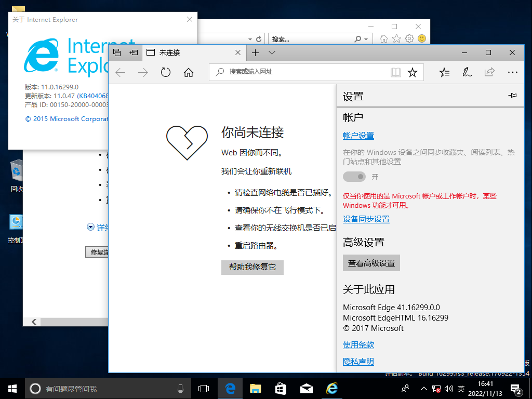
Task: Show hidden system tray icons
Action: [424, 389]
